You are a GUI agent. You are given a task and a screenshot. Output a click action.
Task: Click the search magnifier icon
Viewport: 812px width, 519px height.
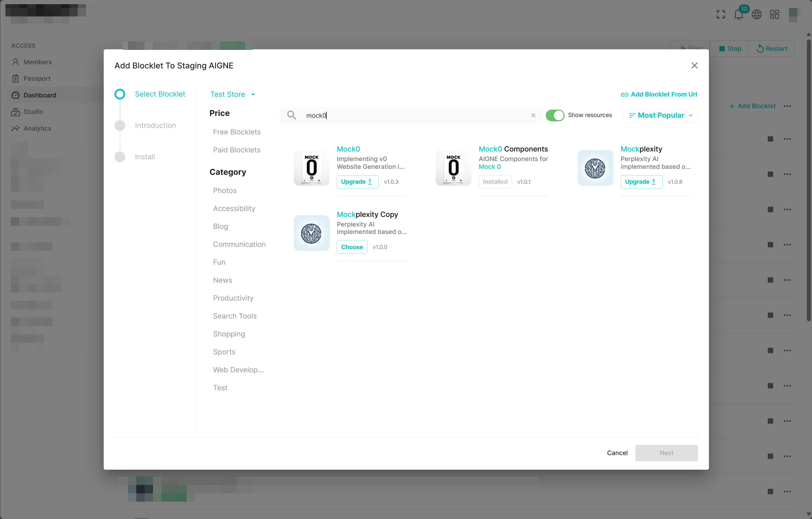click(292, 115)
